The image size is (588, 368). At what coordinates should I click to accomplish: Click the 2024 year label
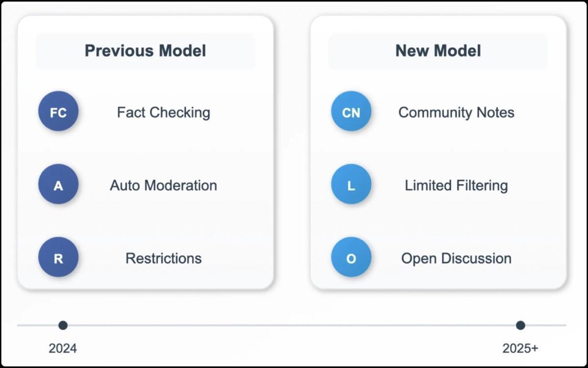63,348
